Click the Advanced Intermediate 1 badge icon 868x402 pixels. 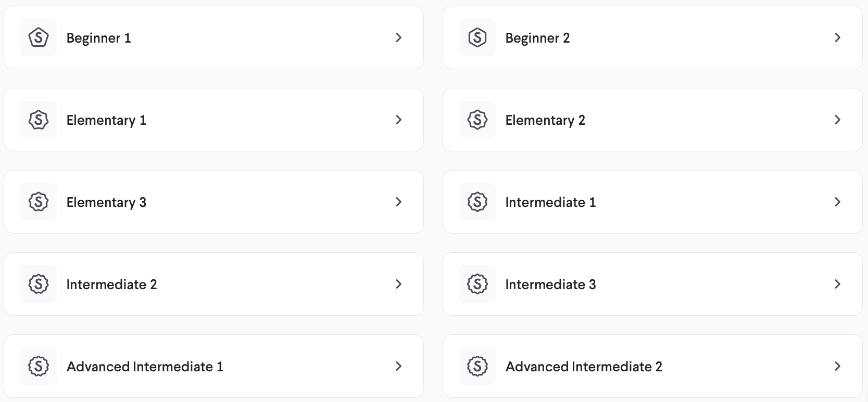click(39, 366)
